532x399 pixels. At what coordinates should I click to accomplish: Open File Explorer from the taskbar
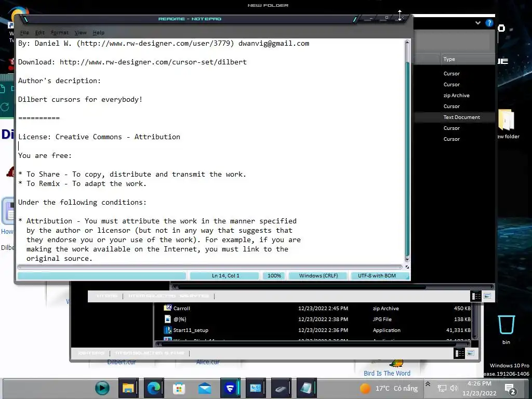(128, 388)
